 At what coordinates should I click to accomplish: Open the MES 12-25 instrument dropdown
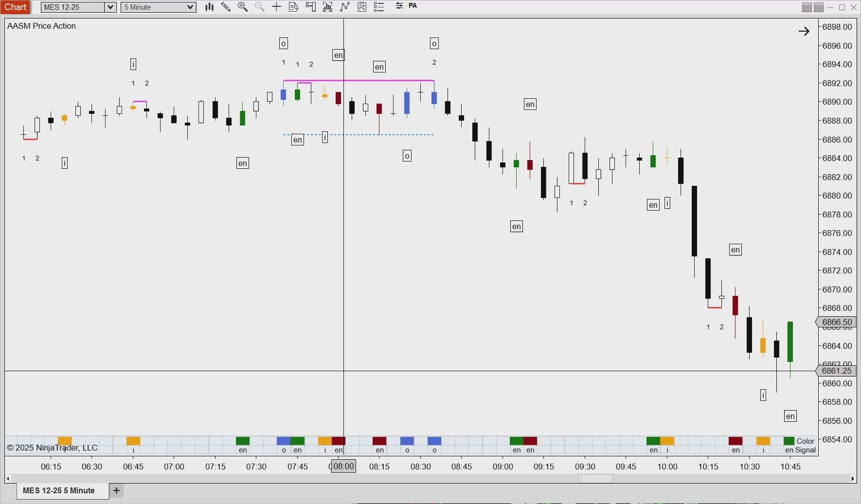[77, 7]
